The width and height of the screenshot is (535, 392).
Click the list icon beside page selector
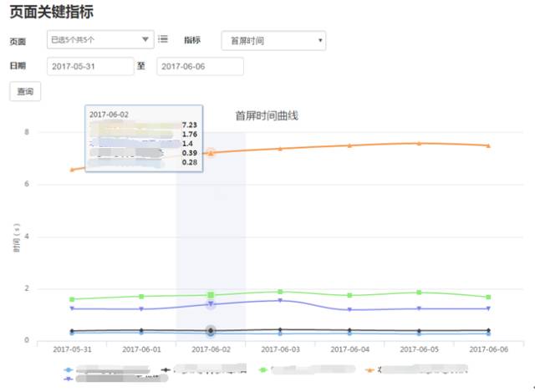click(x=163, y=39)
